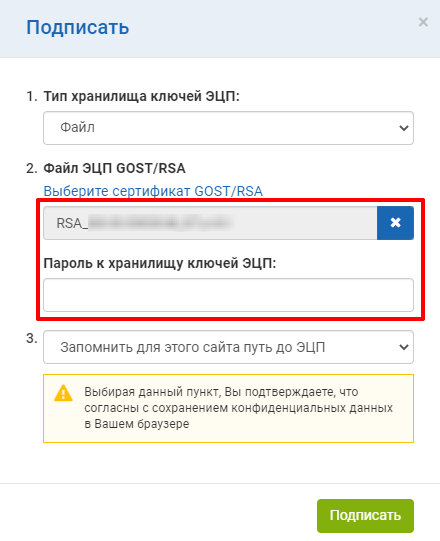Click the blurred certificate name after RSA_
This screenshot has height=541, width=440.
159,223
